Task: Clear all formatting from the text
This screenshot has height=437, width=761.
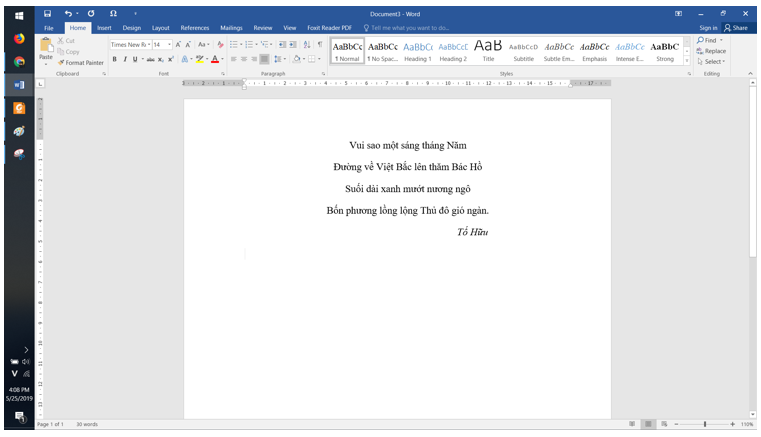Action: coord(220,45)
